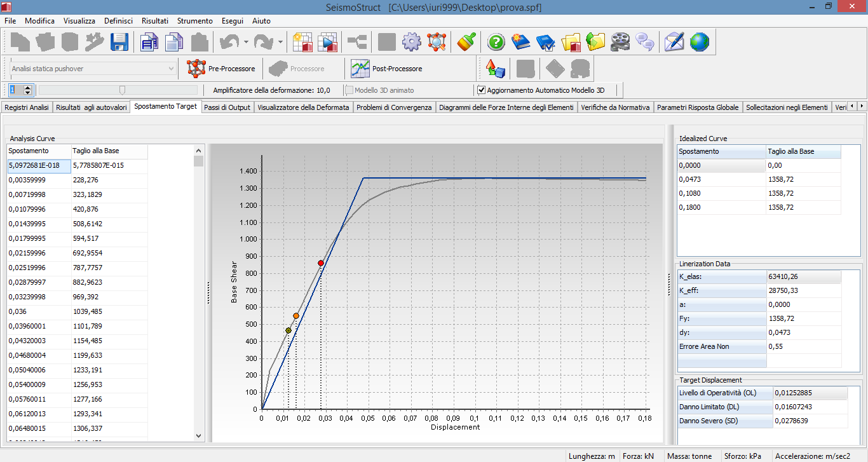Click the envelope with pen icon
Viewport: 868px width, 462px height.
pyautogui.click(x=674, y=43)
